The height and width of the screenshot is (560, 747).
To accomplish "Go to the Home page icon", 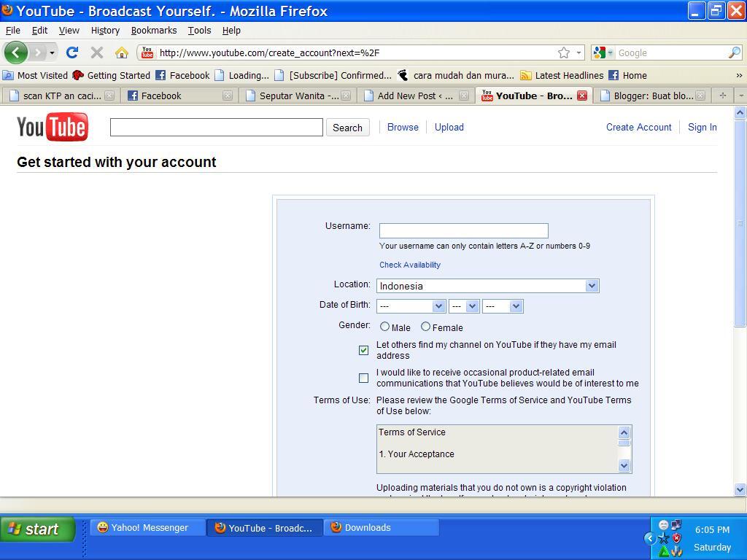I will pos(122,52).
